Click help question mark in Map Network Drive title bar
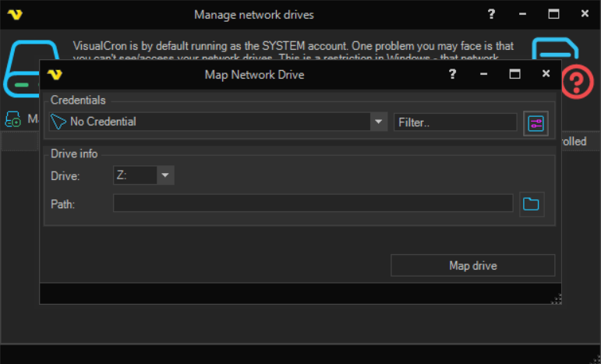This screenshot has height=364, width=601. pos(453,75)
